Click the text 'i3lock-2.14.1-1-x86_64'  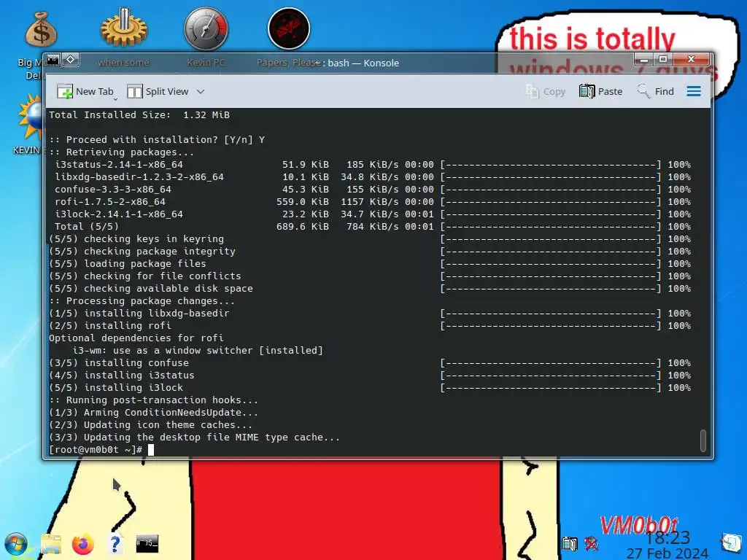point(119,214)
